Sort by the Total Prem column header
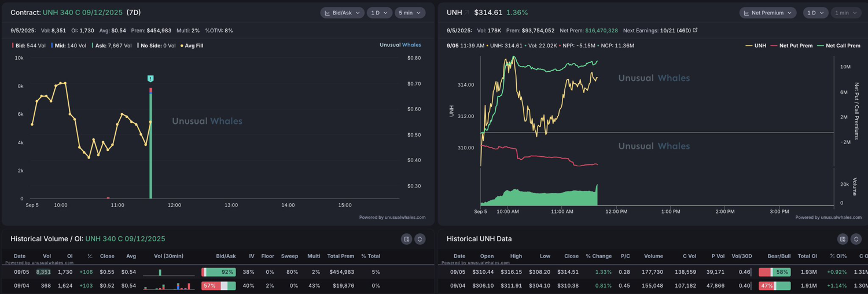This screenshot has width=868, height=294. (x=340, y=256)
